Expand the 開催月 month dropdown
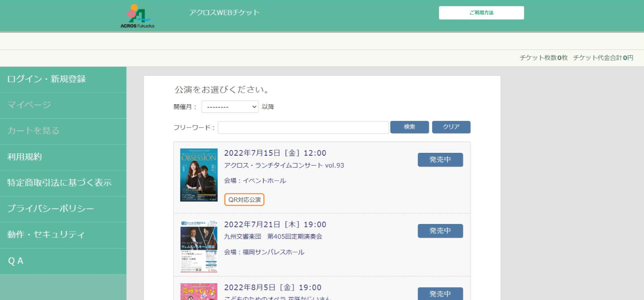 coord(230,107)
